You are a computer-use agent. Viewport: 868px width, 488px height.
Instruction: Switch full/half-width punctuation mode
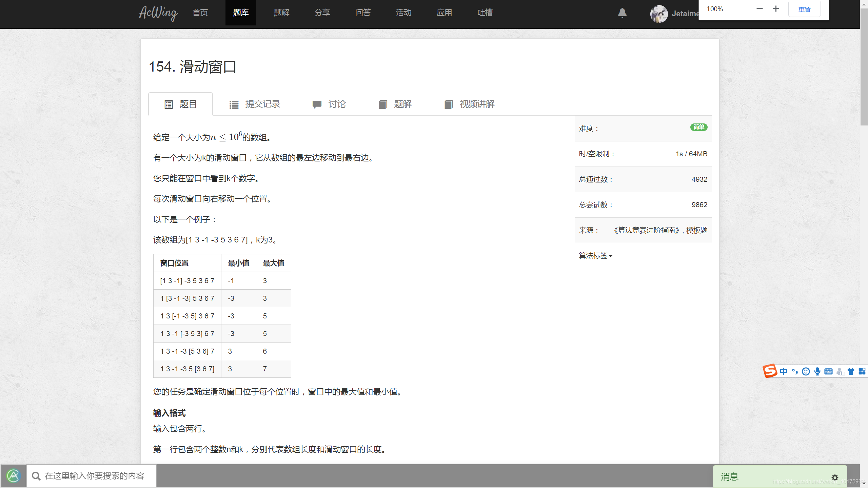click(794, 371)
